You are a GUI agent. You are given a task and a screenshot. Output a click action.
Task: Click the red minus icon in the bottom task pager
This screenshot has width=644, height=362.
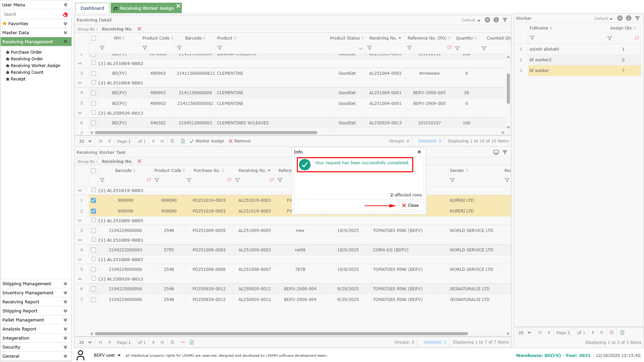point(183,342)
